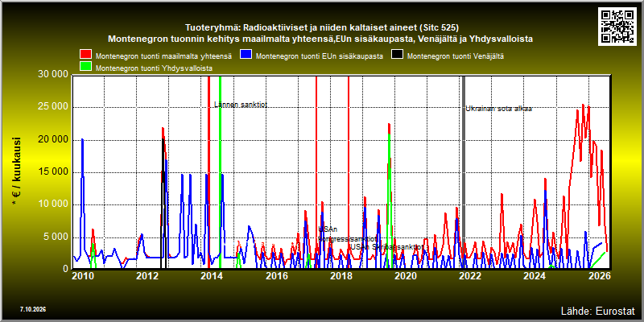Click the y-axis label '30 000'
The height and width of the screenshot is (322, 644).
point(53,76)
